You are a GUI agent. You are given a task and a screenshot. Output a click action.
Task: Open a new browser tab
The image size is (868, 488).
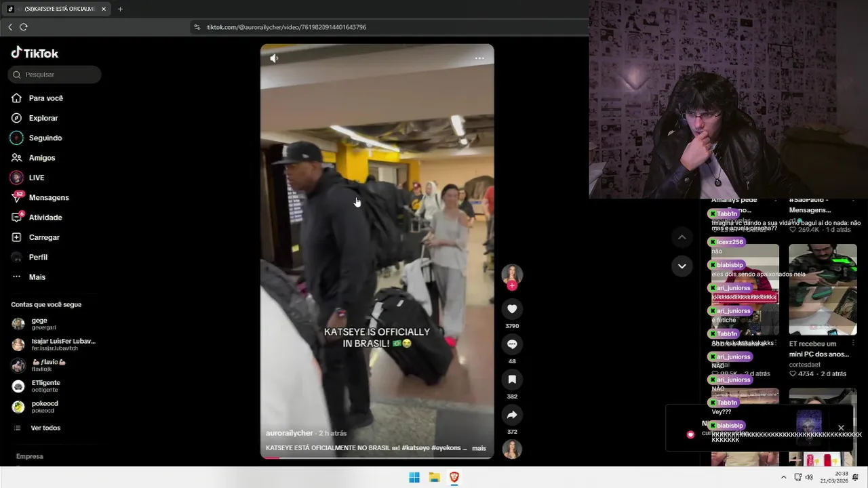coord(120,9)
